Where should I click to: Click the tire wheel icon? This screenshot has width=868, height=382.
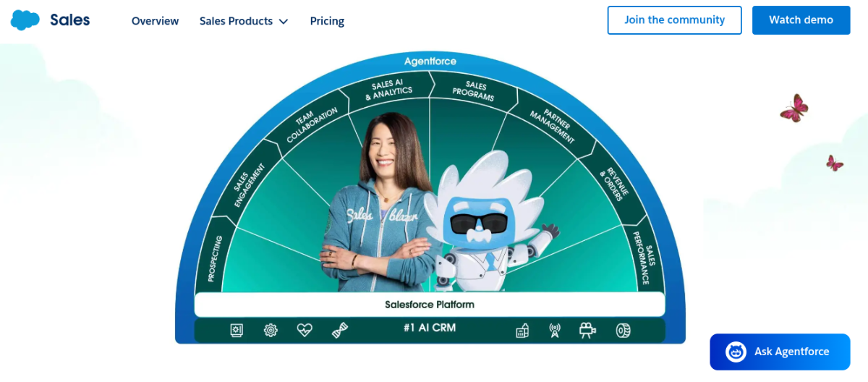coord(623,331)
